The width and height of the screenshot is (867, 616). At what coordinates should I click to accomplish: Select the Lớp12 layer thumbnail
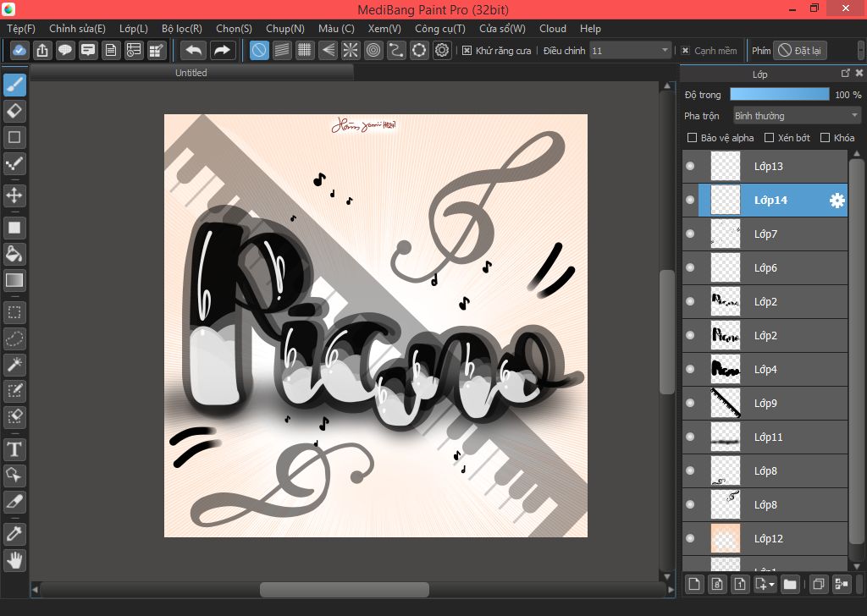tap(725, 538)
